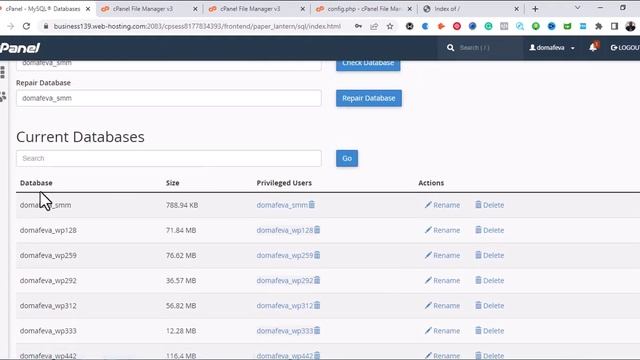Screen dimensions: 640x360
Task: Remove user domafeva_wp259 via trash icon
Action: [x=317, y=255]
